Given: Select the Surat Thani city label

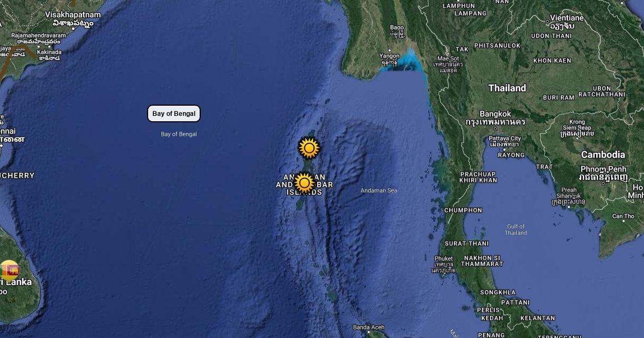Looking at the screenshot, I should coord(466,243).
